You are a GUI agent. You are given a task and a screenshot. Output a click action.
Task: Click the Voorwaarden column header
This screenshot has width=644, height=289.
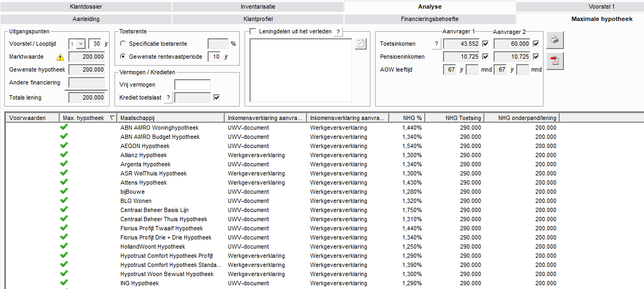coord(32,118)
